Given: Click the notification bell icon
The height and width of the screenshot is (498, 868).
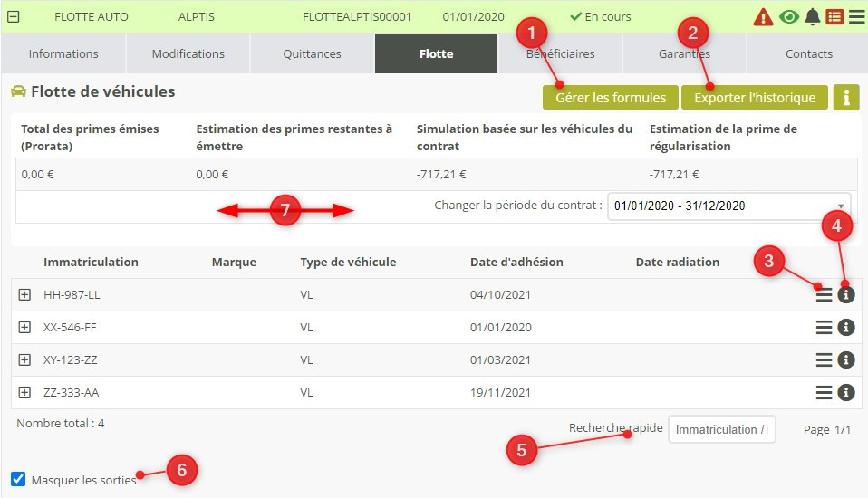Looking at the screenshot, I should click(813, 17).
